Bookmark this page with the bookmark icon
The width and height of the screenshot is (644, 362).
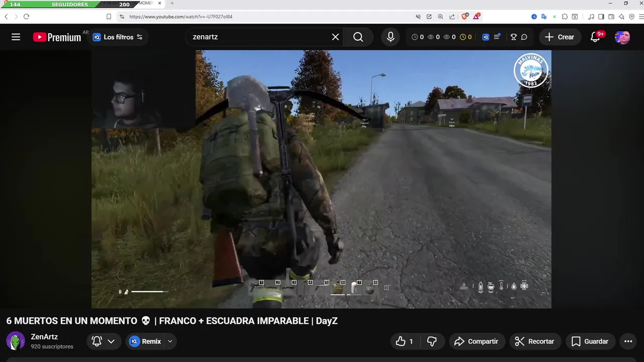[x=109, y=17]
